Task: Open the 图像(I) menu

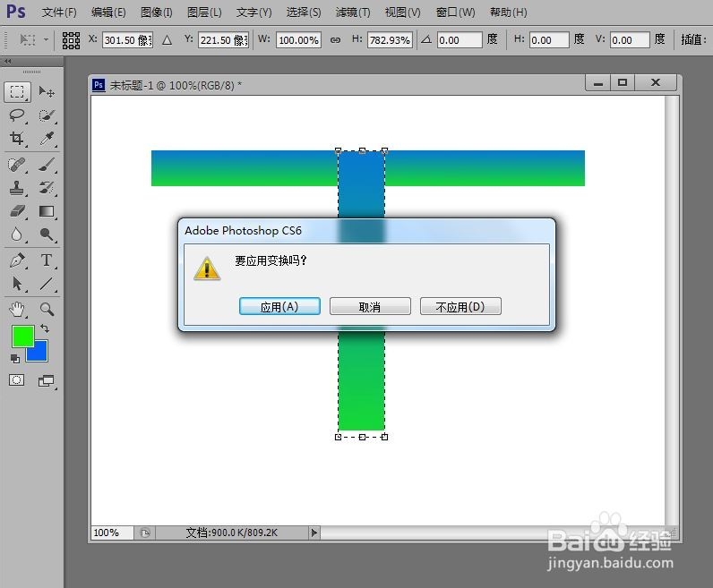Action: point(157,13)
